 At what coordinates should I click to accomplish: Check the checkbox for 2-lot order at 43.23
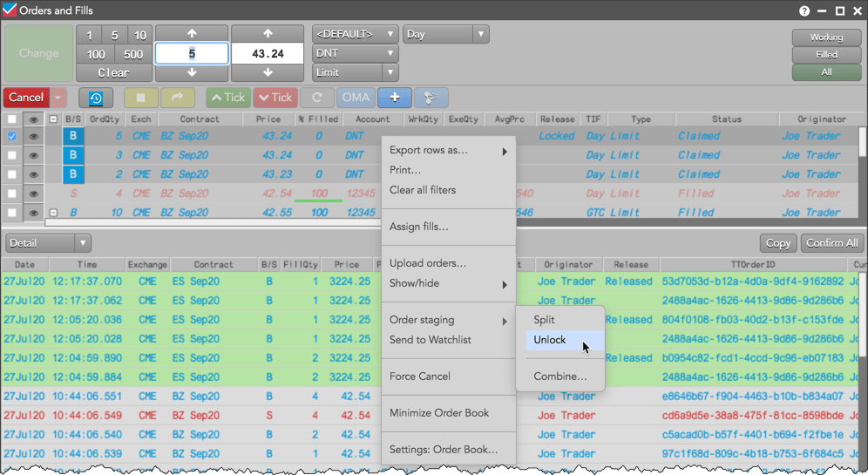[x=11, y=174]
